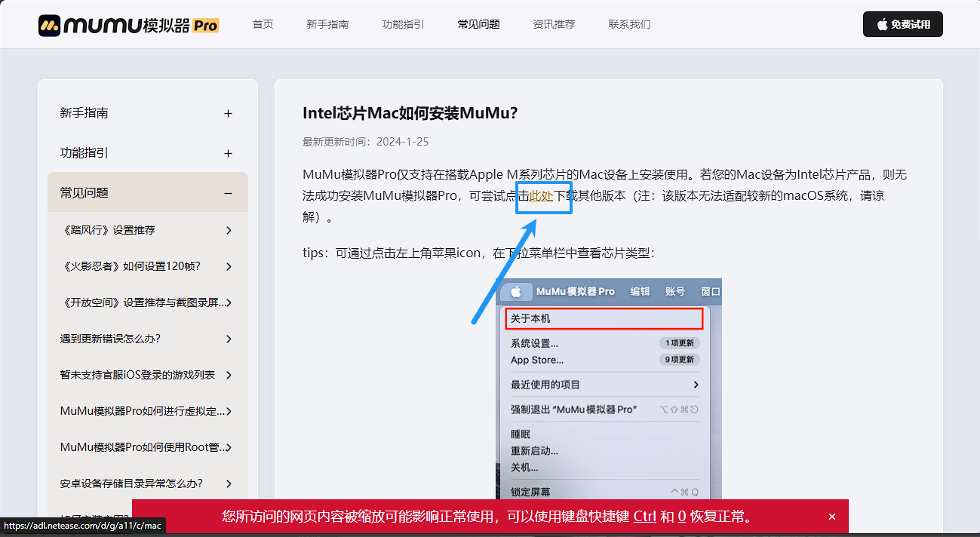Expand the 功能指引 sidebar section
The width and height of the screenshot is (980, 537).
click(x=228, y=154)
